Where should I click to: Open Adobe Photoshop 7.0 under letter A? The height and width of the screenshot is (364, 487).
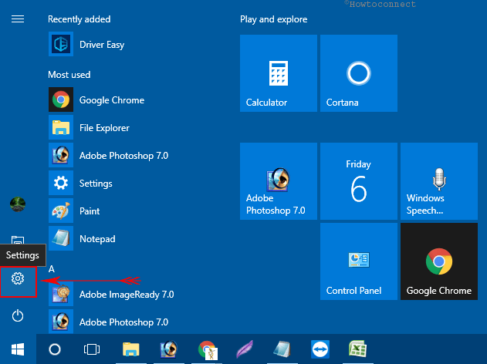point(109,322)
